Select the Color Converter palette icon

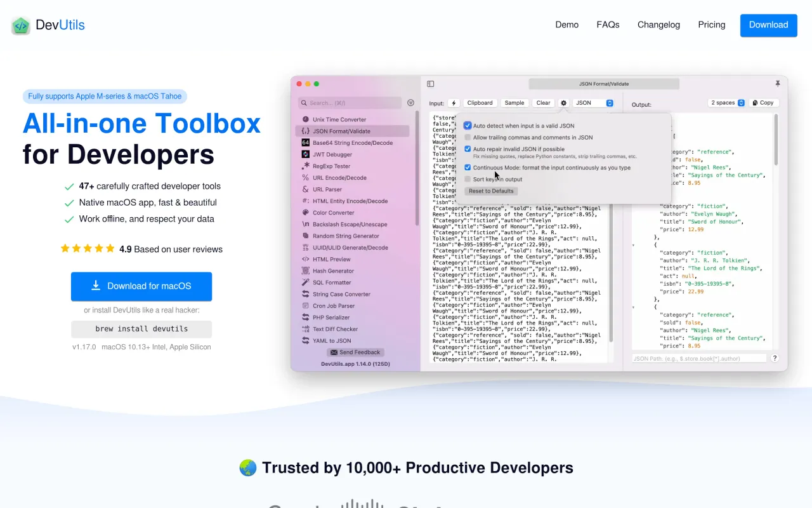pyautogui.click(x=306, y=213)
